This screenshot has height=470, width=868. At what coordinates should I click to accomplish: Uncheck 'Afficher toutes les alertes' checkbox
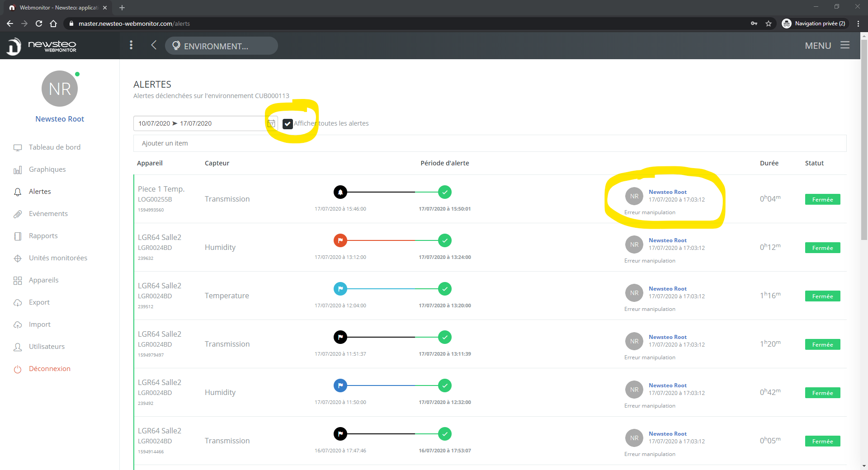tap(288, 124)
